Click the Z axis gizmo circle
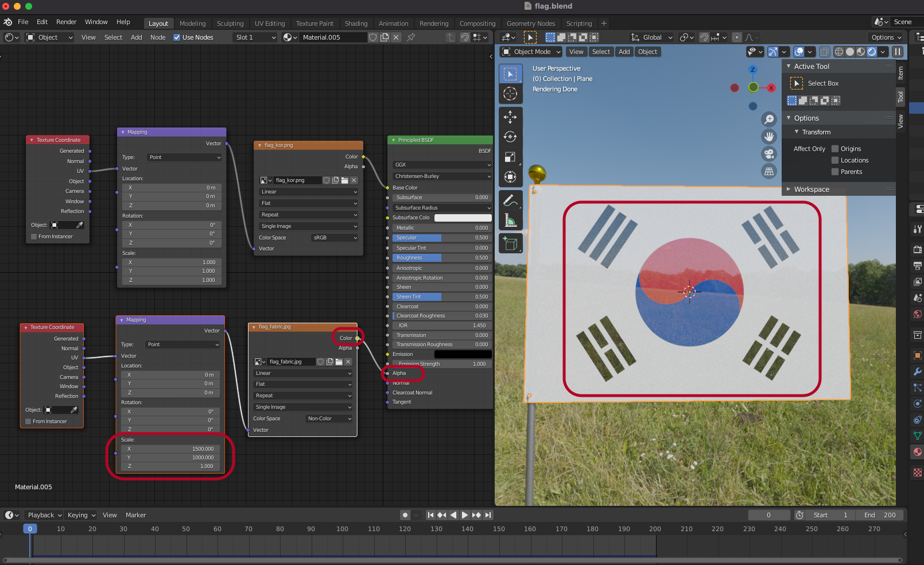 (752, 69)
